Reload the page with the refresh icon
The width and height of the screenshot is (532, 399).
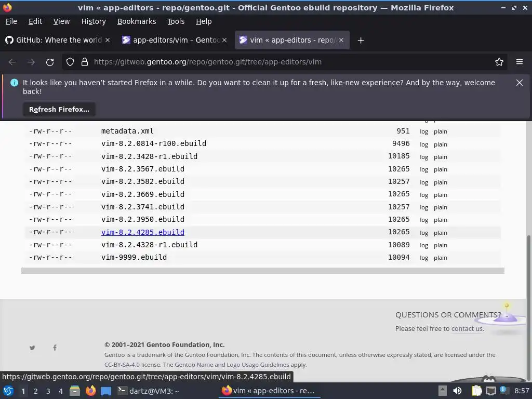click(50, 62)
